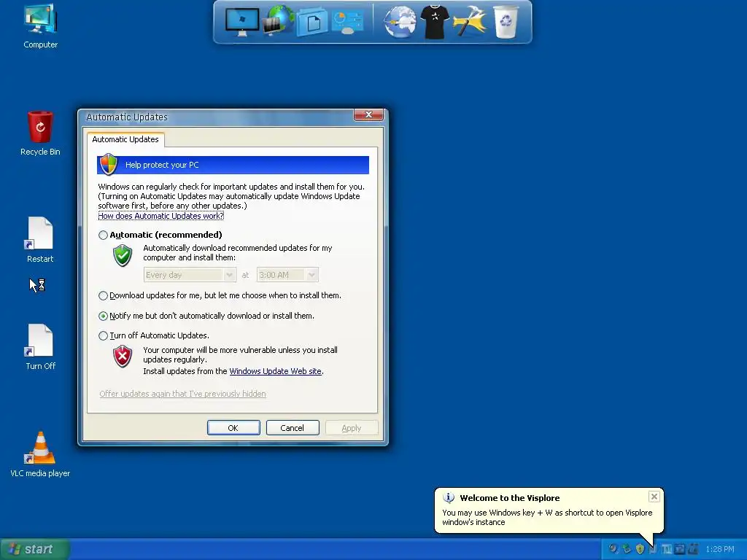747x560 pixels.
Task: Click the green checkmark shield icon
Action: (x=123, y=255)
